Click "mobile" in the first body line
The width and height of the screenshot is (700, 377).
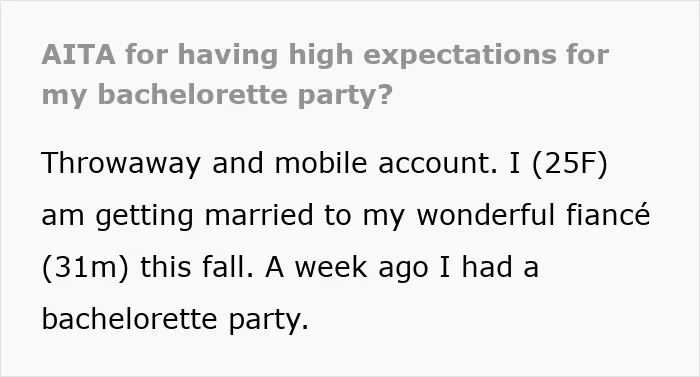click(x=321, y=163)
